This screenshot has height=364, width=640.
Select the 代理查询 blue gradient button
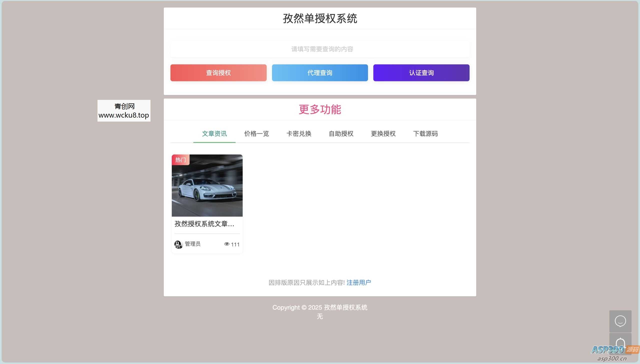point(319,72)
